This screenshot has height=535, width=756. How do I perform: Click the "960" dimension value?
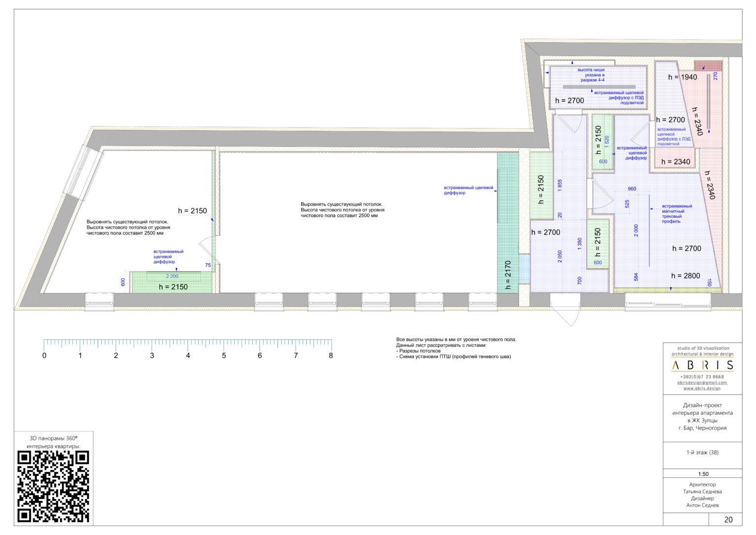[x=632, y=189]
